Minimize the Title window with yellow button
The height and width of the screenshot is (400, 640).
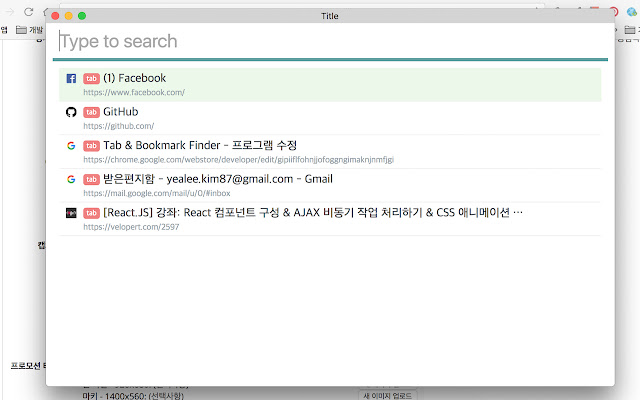pyautogui.click(x=69, y=16)
